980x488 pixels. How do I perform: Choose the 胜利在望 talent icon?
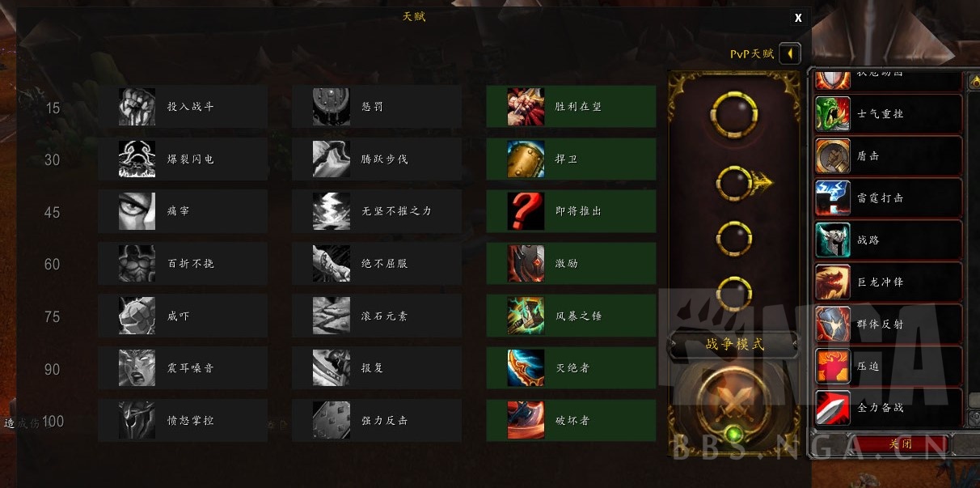coord(526,107)
